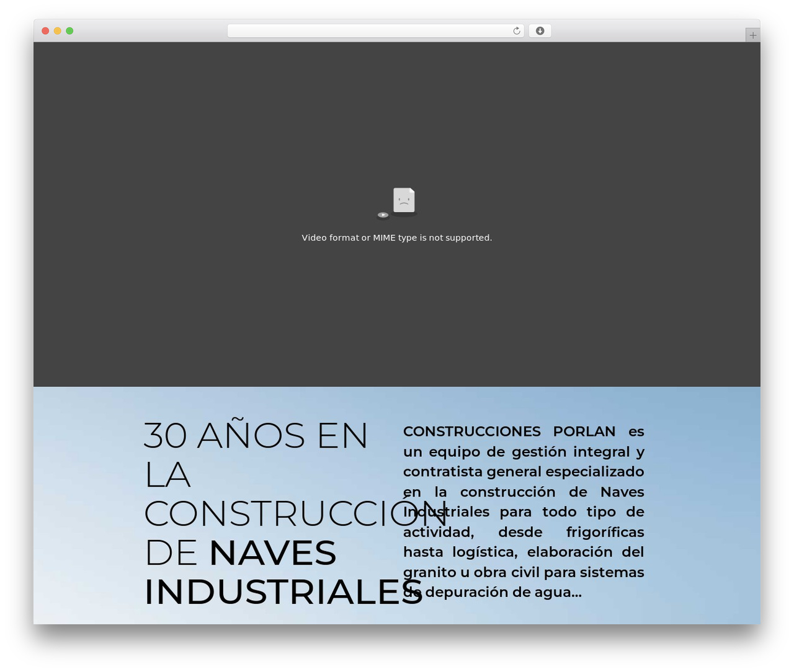This screenshot has height=672, width=794.
Task: Minimize the window with the yellow button
Action: point(57,31)
